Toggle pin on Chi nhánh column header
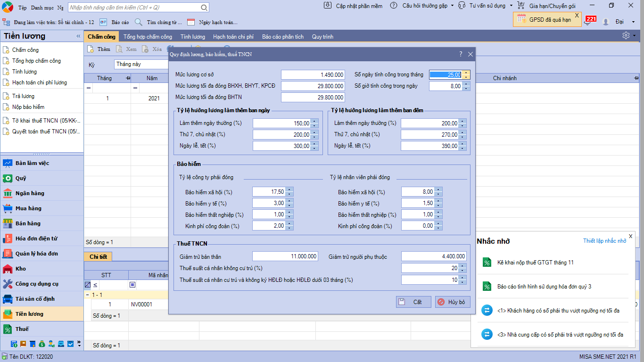644x362 pixels. [x=636, y=78]
